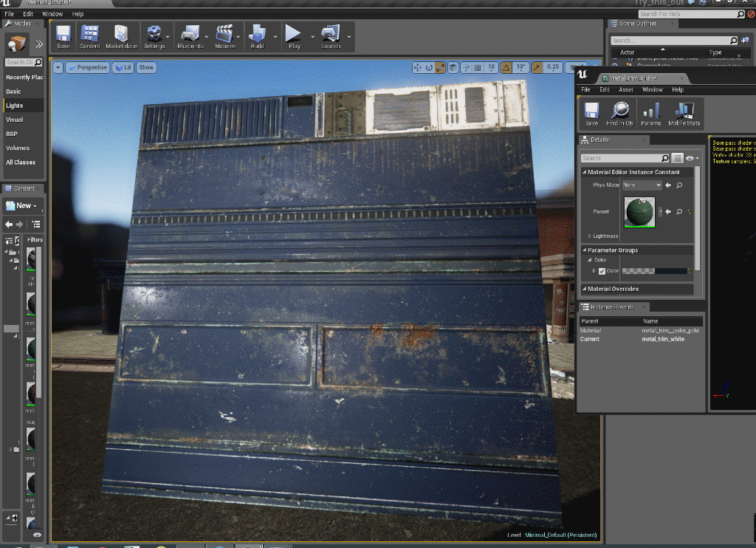
Task: Open Params in the material editor toolbar
Action: (x=651, y=114)
